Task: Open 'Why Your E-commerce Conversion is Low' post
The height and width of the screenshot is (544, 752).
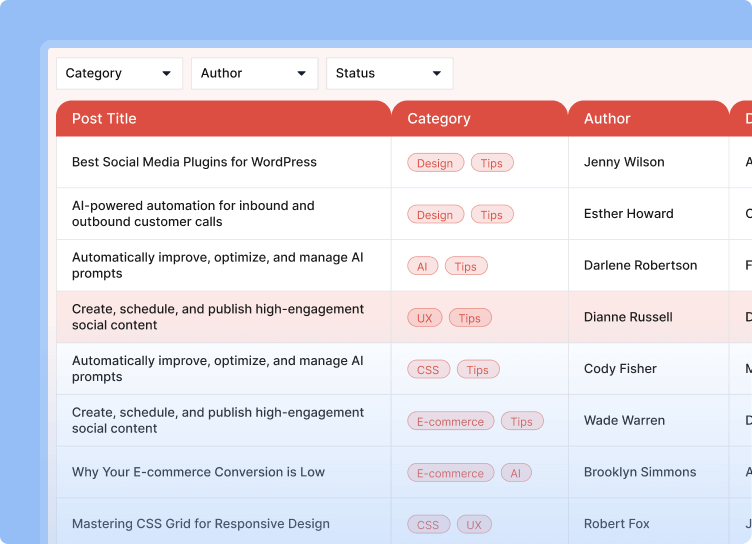Action: (198, 472)
